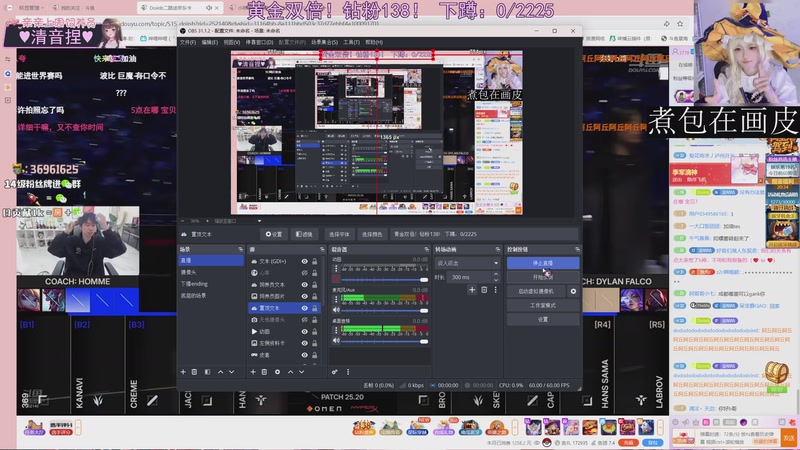Toggle lock on the 皮套 source

[x=314, y=355]
